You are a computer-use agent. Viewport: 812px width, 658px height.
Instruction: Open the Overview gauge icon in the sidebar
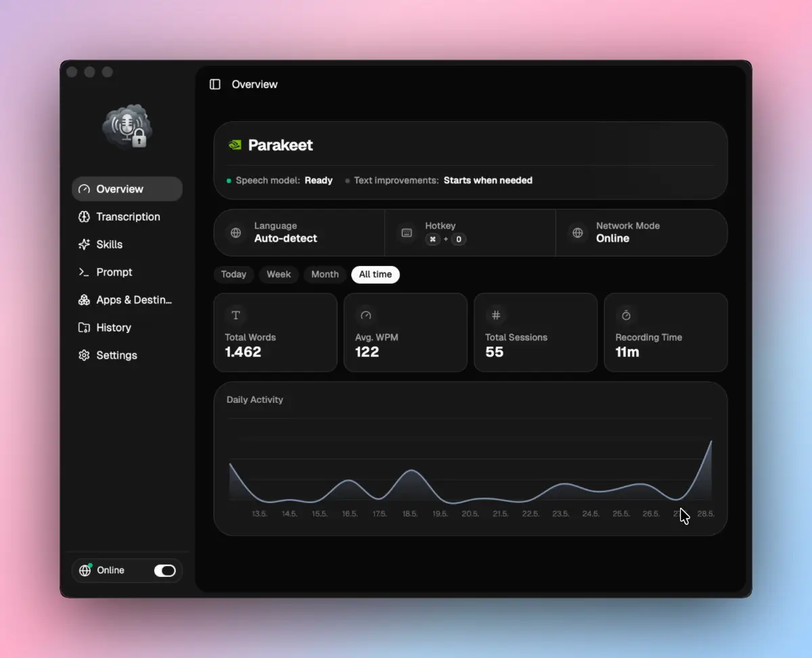84,189
